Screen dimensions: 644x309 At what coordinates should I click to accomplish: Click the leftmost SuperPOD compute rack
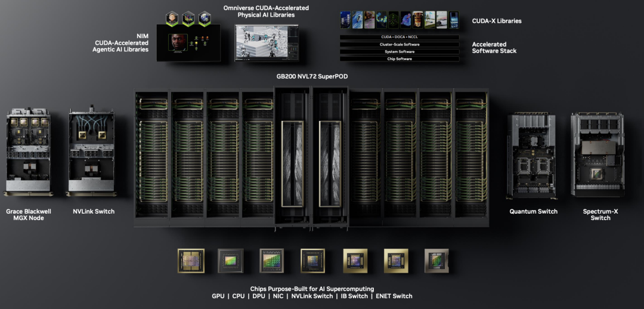click(152, 157)
